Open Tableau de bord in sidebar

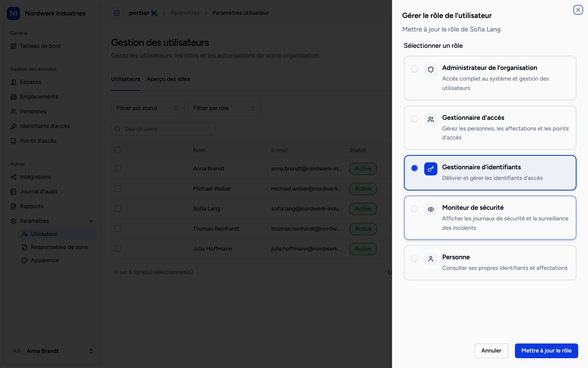(x=52, y=46)
